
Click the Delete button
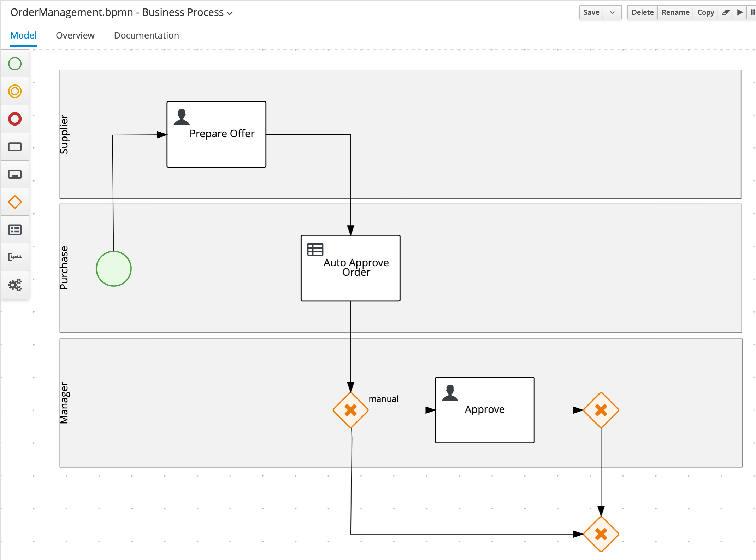[x=643, y=12]
